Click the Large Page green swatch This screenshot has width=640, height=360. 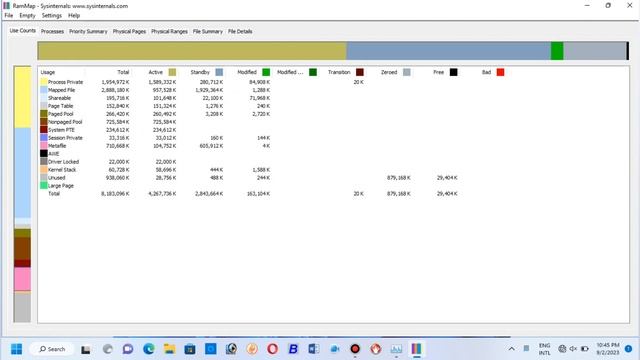coord(44,185)
